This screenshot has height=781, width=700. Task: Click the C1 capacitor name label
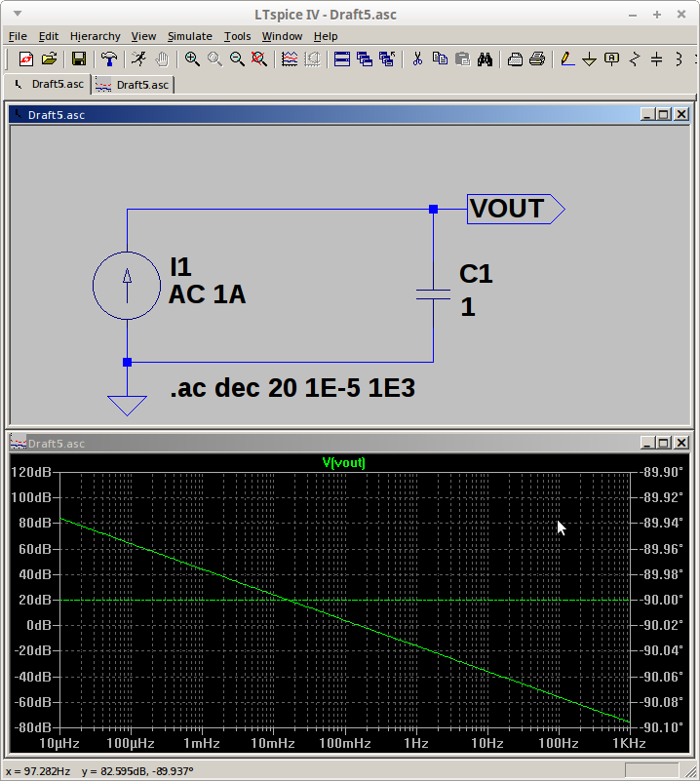coord(476,274)
